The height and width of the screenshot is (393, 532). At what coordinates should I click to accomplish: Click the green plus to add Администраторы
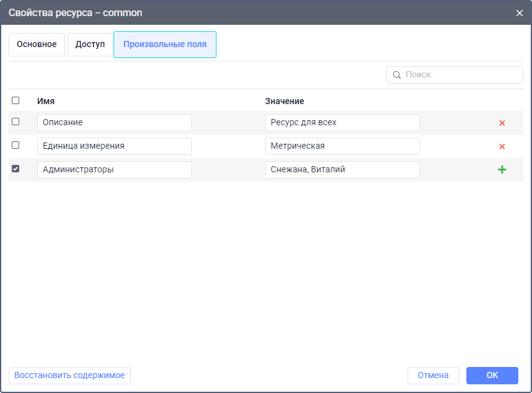pos(502,170)
